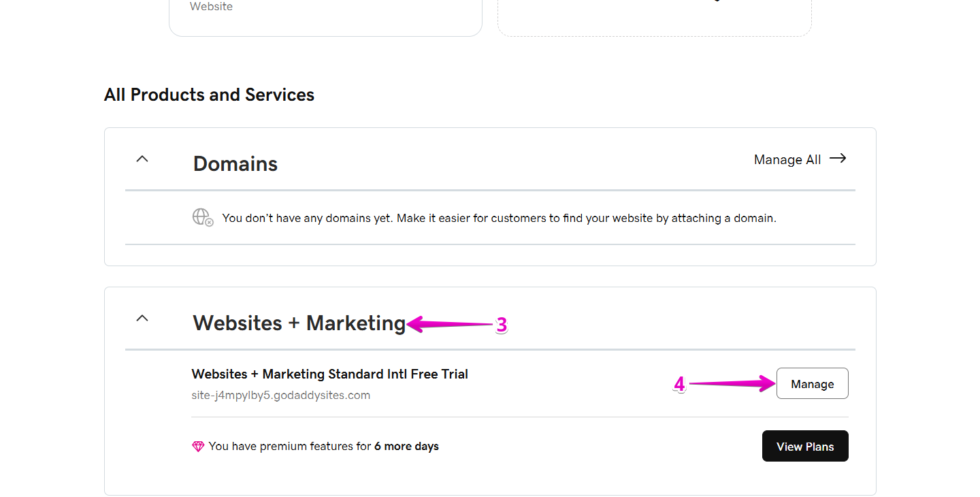Open the Manage All domains link
The width and height of the screenshot is (980, 497).
787,159
